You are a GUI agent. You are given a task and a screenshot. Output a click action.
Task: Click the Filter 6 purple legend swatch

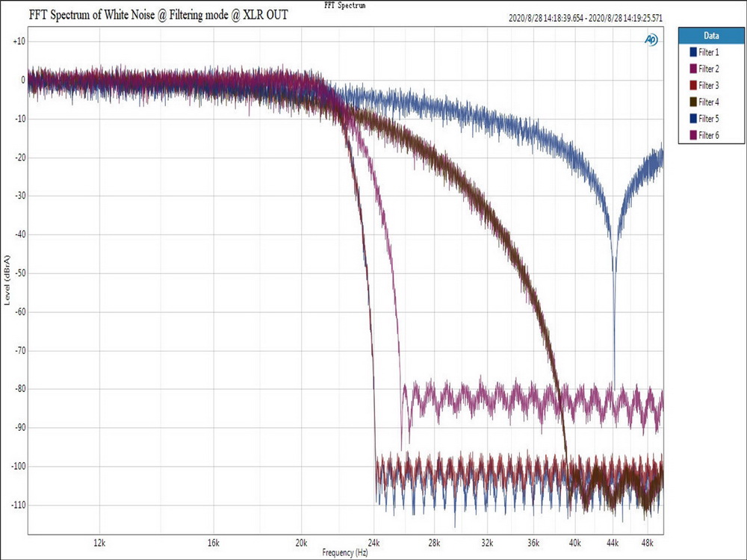pos(692,135)
